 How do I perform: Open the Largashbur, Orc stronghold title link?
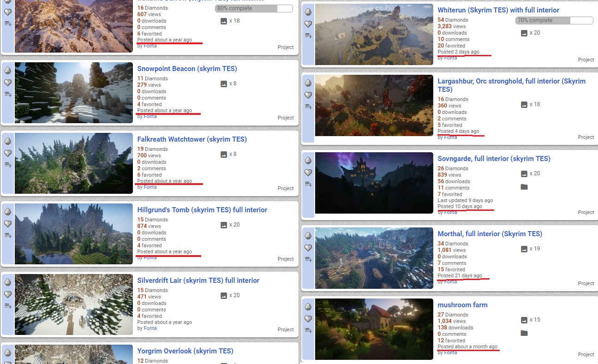pos(511,85)
